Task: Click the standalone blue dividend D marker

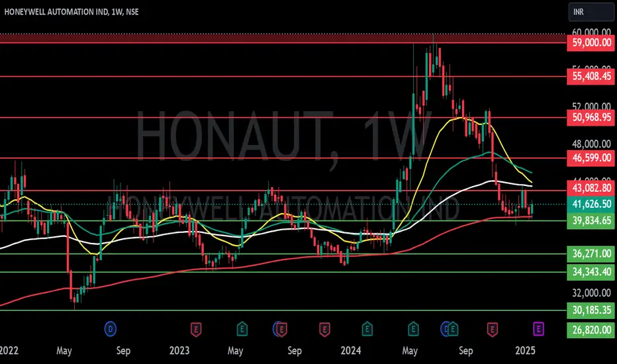Action: tap(111, 329)
